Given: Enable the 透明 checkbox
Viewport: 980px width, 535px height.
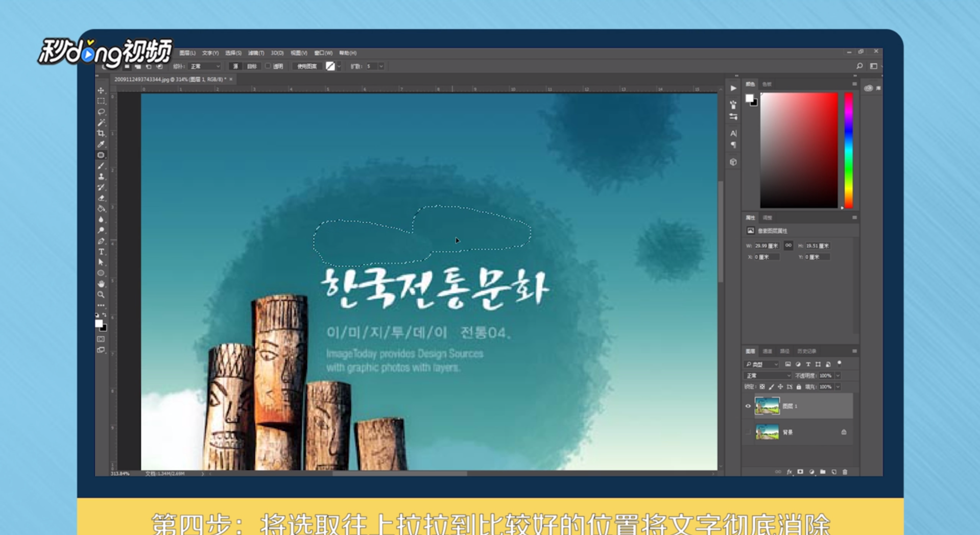Looking at the screenshot, I should [268, 66].
